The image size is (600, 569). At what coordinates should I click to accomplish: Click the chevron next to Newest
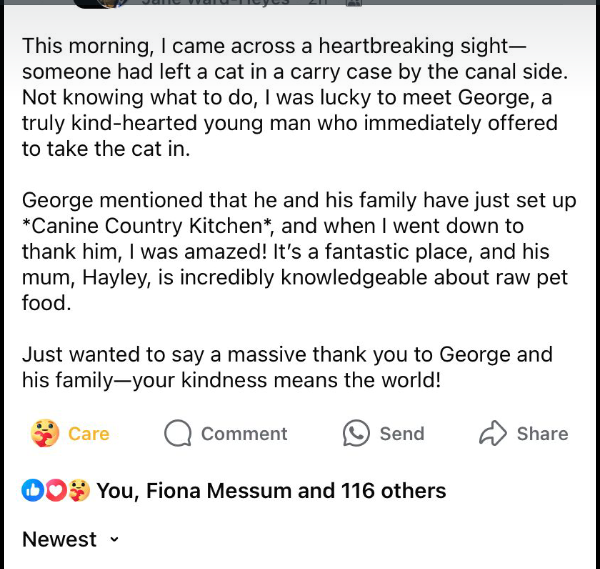[114, 540]
